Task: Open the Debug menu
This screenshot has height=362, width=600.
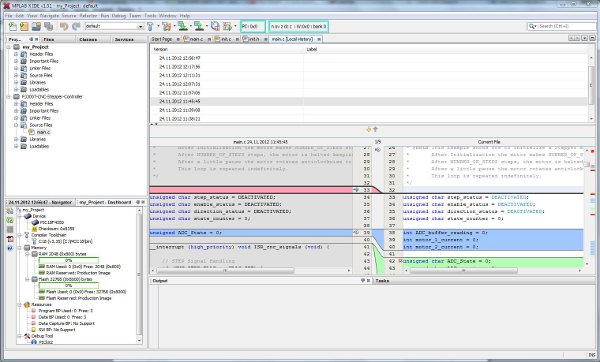Action: 119,16
